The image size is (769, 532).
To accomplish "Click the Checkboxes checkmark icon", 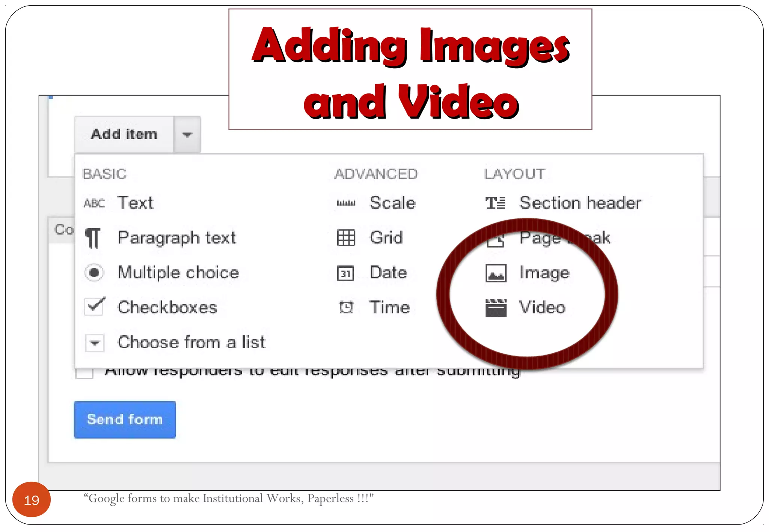I will pyautogui.click(x=95, y=307).
